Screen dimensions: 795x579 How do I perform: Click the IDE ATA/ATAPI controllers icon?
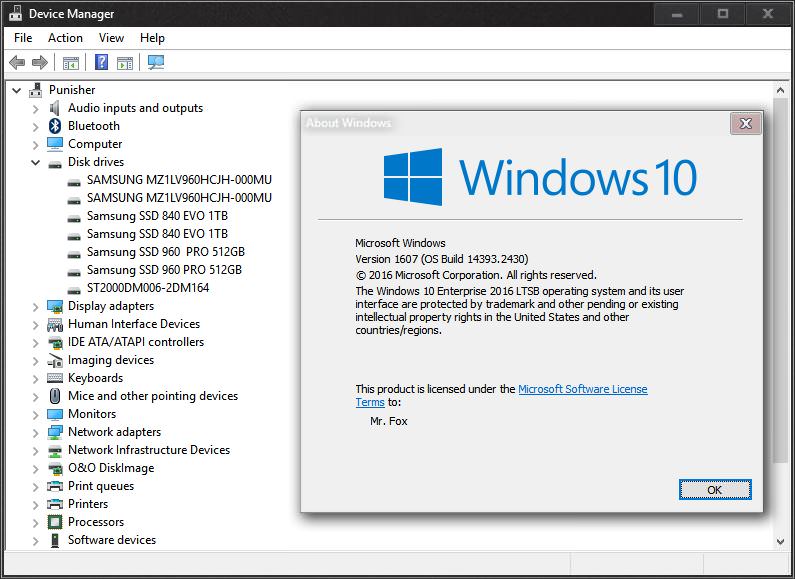[x=55, y=343]
